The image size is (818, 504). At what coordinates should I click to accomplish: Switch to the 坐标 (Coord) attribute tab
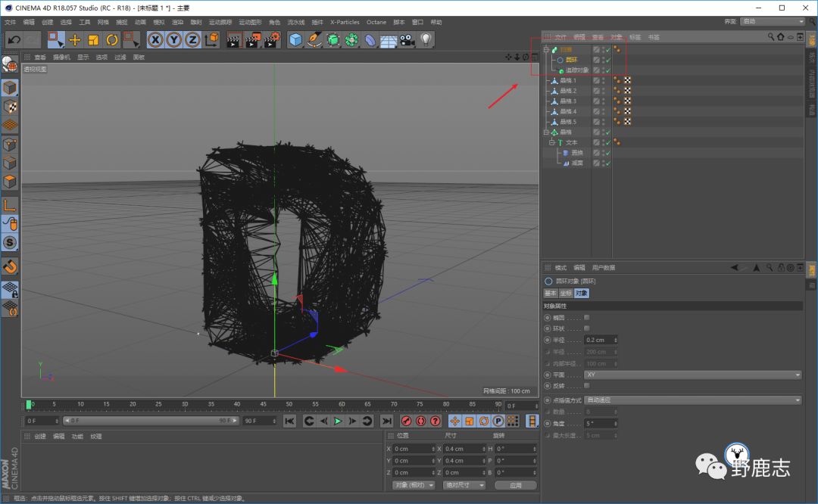point(566,294)
